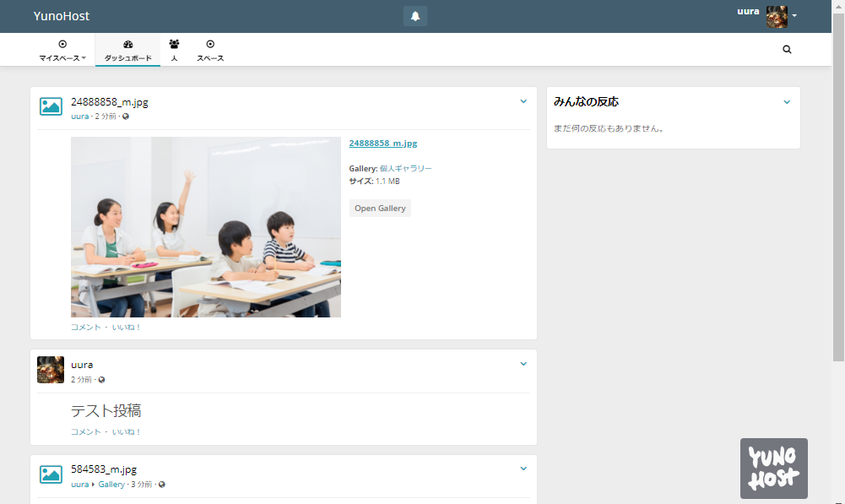Click the 24888858_m.jpg post title
Viewport: 845px width, 504px height.
(110, 102)
